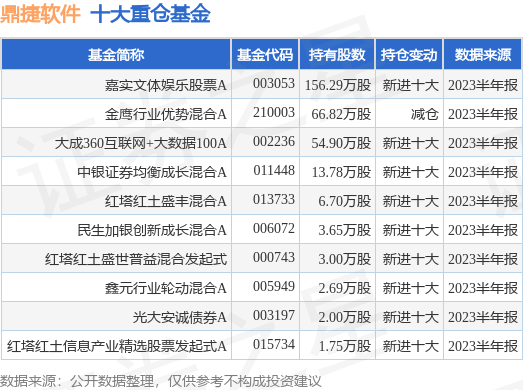Click 新进十大 in the 红塔红土盛世普益 row
The height and width of the screenshot is (390, 523).
(x=411, y=259)
